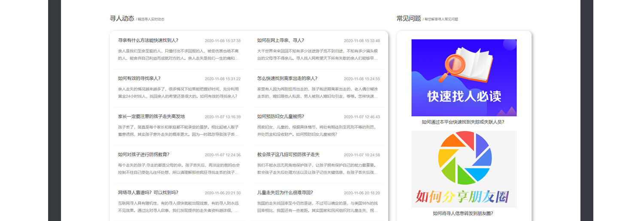644x221 pixels.
Task: Click the 如何分享朋友圈 camera-shutter image
Action: 464,169
